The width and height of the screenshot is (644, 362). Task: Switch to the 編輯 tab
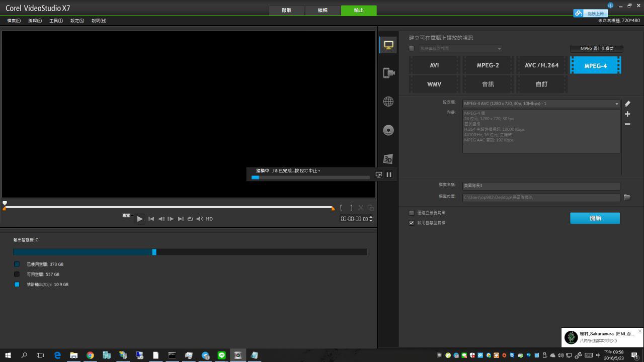(x=323, y=10)
